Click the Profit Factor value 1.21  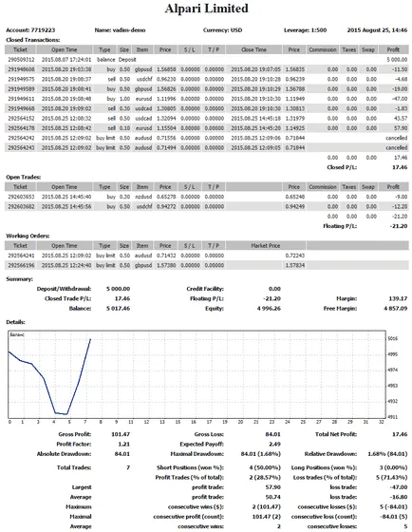[x=124, y=445]
